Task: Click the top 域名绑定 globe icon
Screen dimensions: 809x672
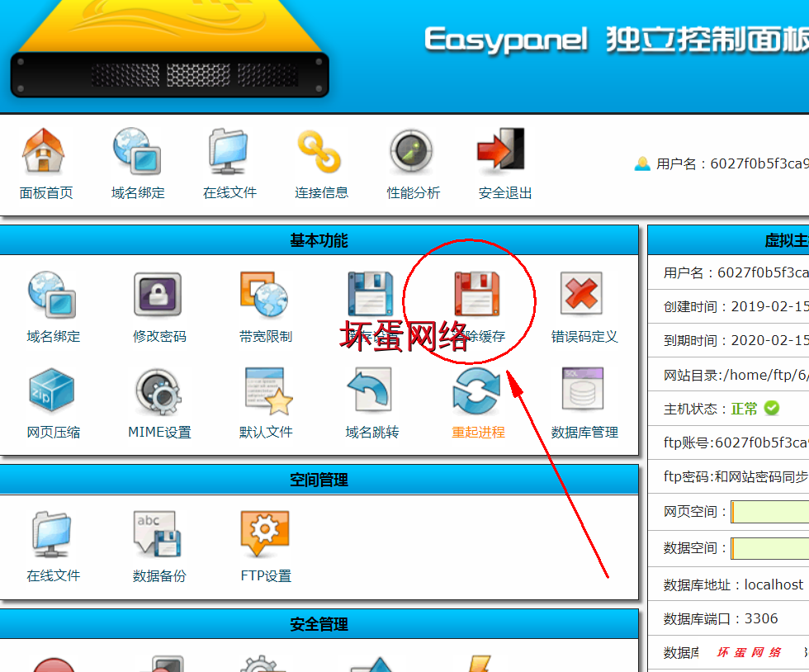Action: 137,151
